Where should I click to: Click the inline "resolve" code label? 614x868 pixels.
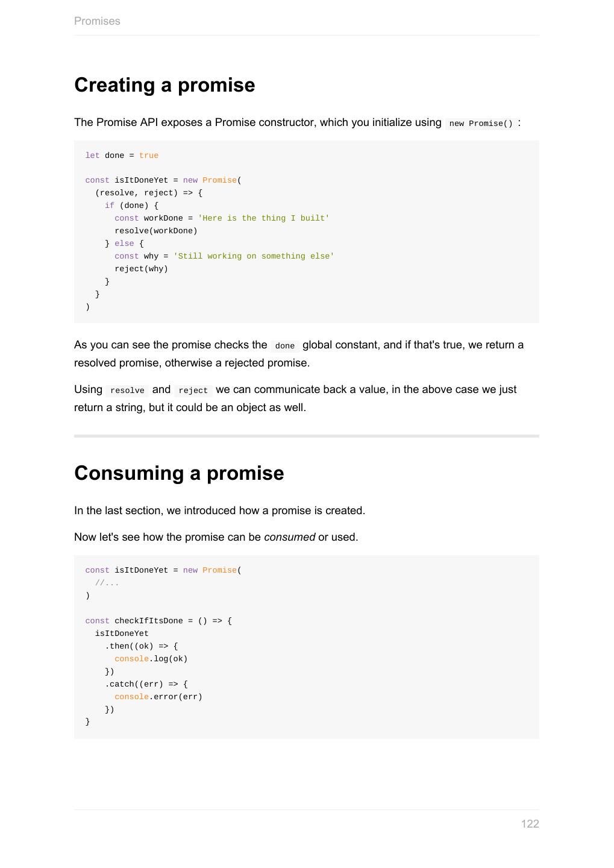[127, 391]
